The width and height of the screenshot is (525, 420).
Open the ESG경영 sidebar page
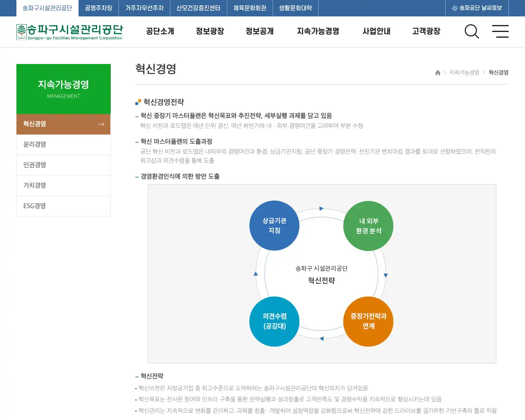pyautogui.click(x=34, y=206)
